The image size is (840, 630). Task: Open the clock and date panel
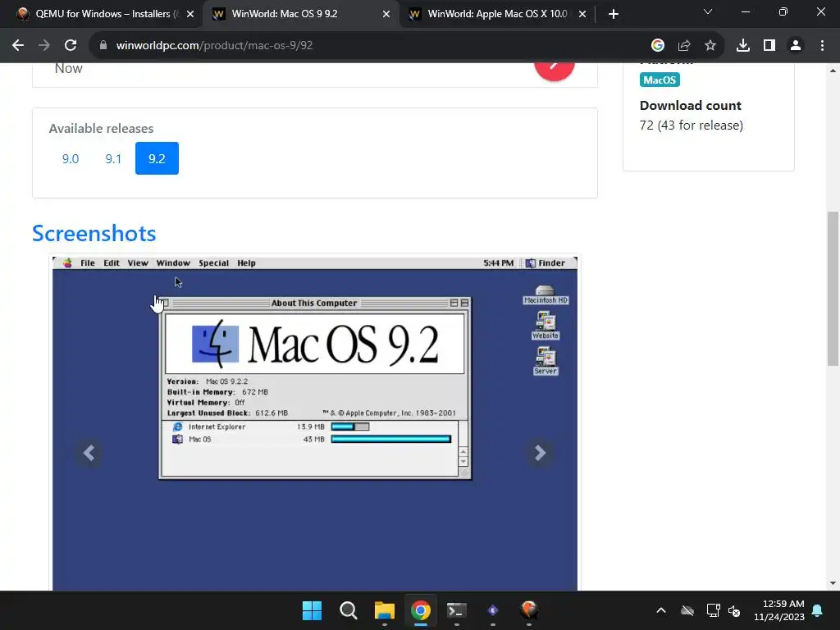779,610
